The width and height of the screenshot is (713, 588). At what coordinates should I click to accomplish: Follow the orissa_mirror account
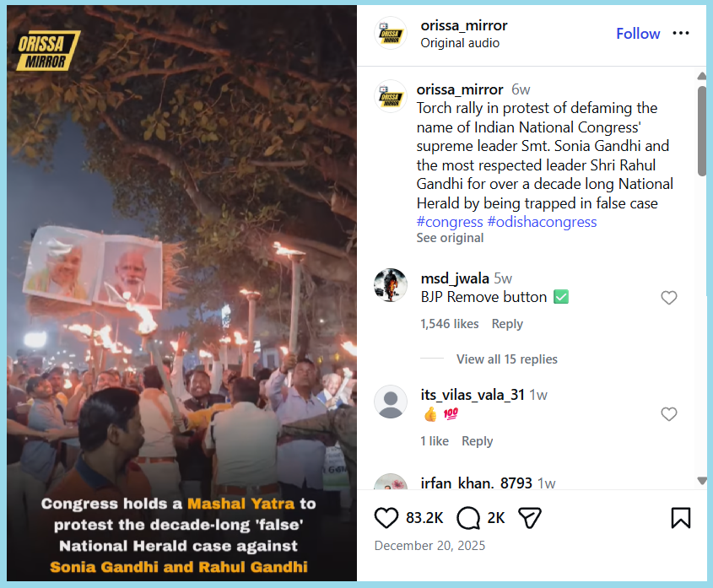click(638, 34)
